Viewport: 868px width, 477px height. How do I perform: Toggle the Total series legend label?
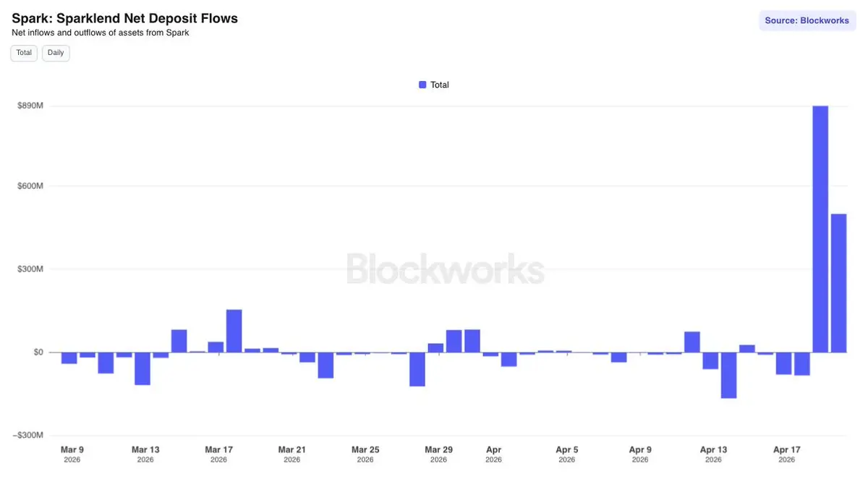click(440, 85)
